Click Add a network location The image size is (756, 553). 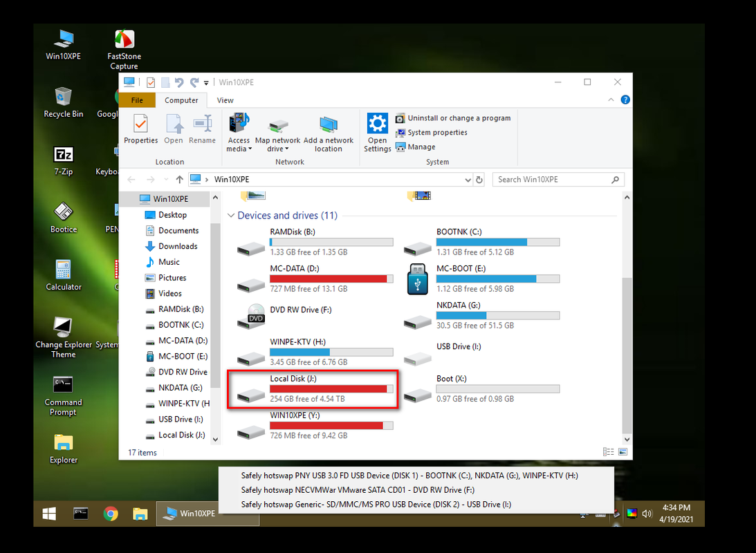(329, 133)
